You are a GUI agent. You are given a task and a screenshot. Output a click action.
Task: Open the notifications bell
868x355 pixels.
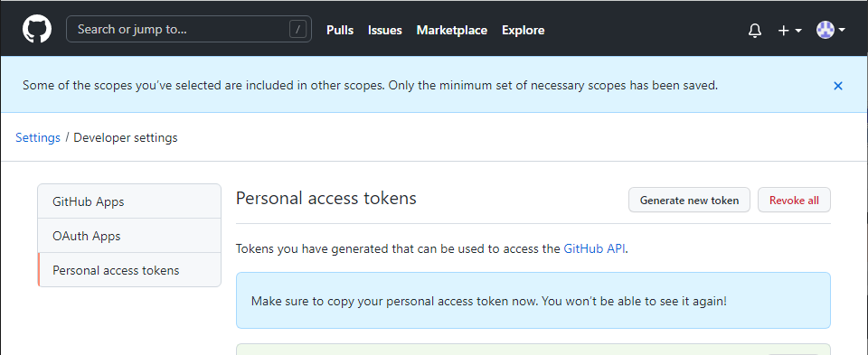pyautogui.click(x=754, y=31)
